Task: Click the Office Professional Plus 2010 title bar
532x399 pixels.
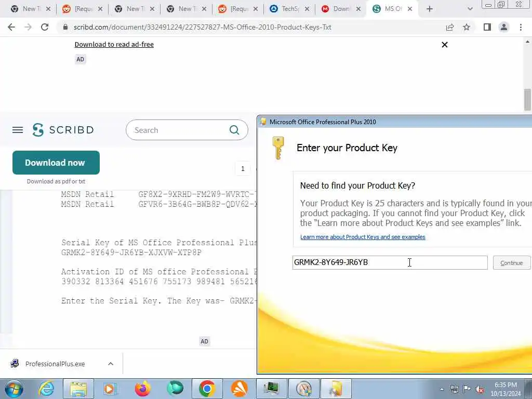Action: (x=395, y=122)
